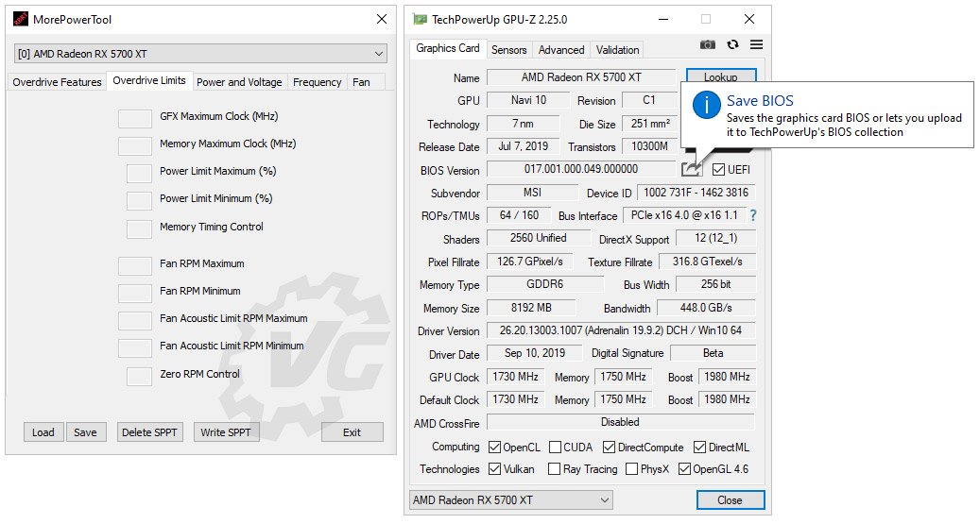Expand the MorePowerTool GPU selection dropdown
The width and height of the screenshot is (980, 524).
[200, 54]
